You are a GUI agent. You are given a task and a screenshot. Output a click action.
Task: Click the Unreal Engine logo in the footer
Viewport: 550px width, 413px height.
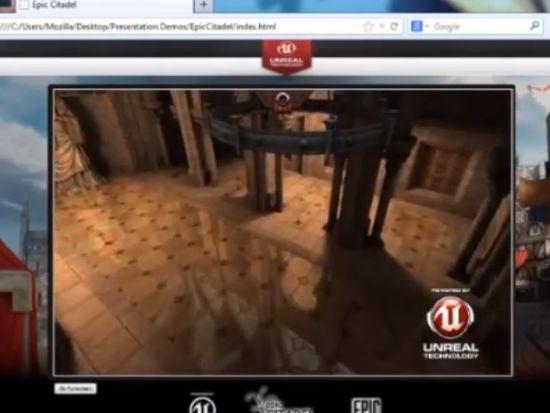(202, 404)
